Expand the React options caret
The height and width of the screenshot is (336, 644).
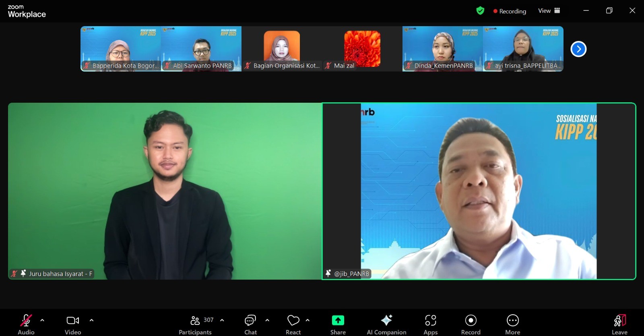click(308, 320)
